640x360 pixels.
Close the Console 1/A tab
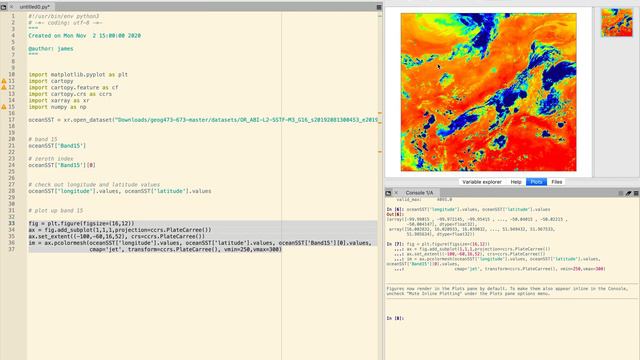(x=396, y=193)
